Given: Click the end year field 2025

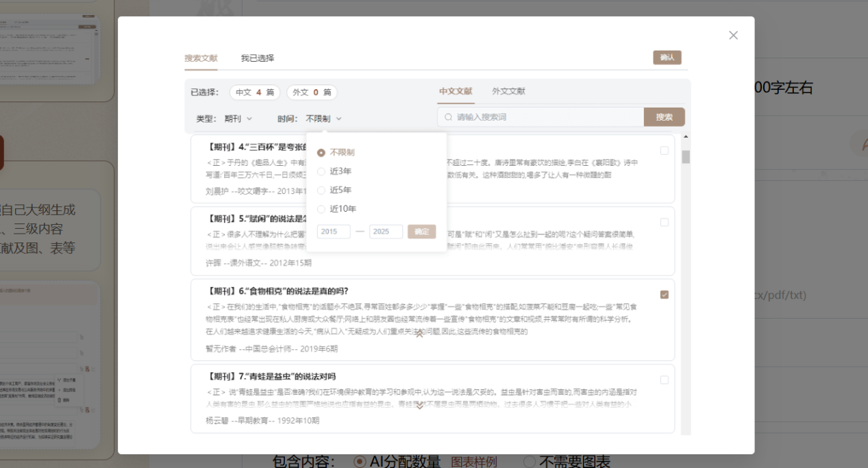Looking at the screenshot, I should click(386, 232).
